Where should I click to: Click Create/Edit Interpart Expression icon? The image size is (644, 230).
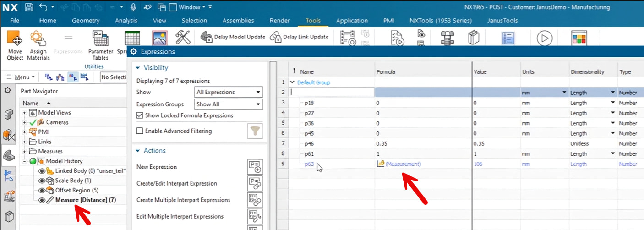[x=255, y=183]
